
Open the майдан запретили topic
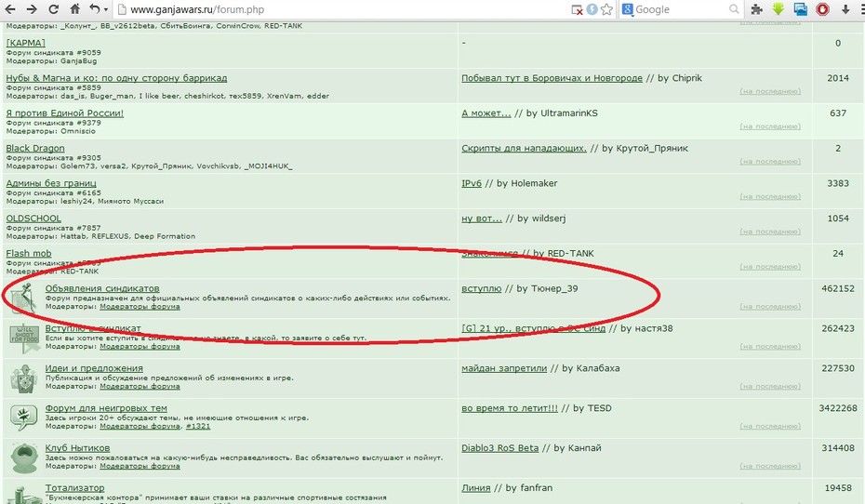(504, 368)
